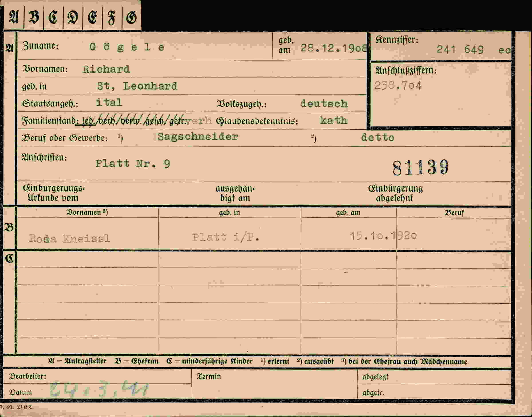The height and width of the screenshot is (417, 532).
Task: Click the 'A = Antragsteller' legend text
Action: pos(77,361)
